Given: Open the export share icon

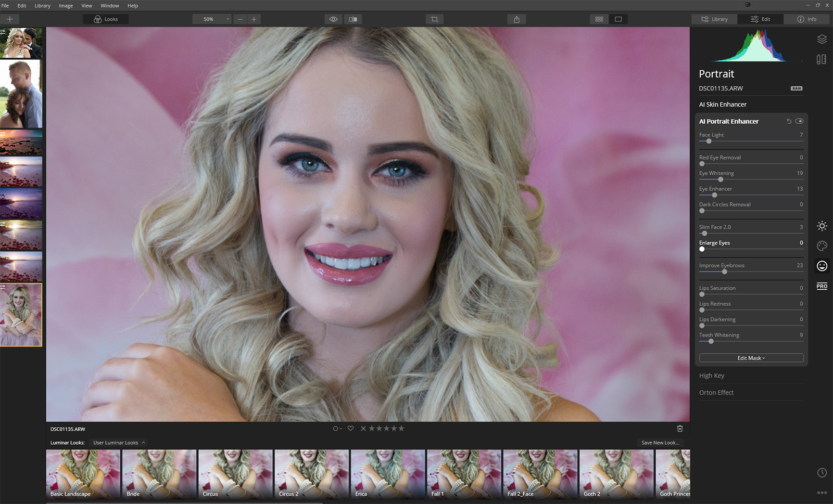Looking at the screenshot, I should (x=516, y=19).
